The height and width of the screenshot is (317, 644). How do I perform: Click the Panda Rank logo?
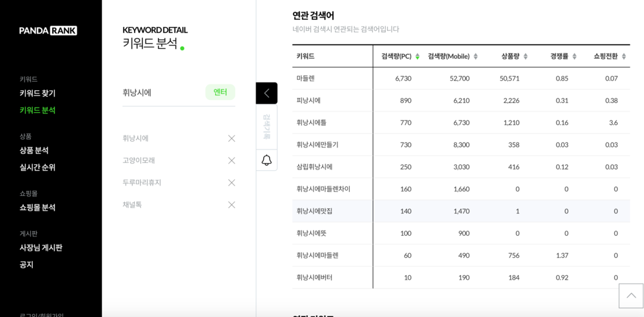coord(48,30)
